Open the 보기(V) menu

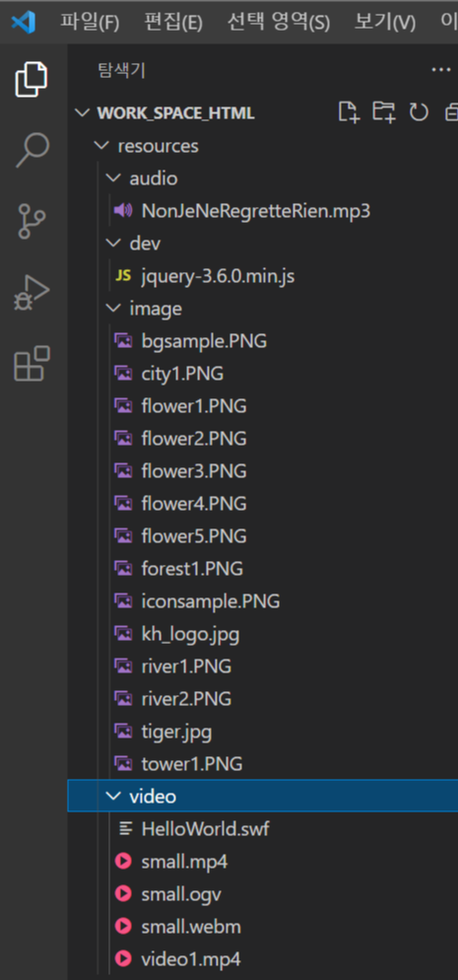[x=385, y=23]
